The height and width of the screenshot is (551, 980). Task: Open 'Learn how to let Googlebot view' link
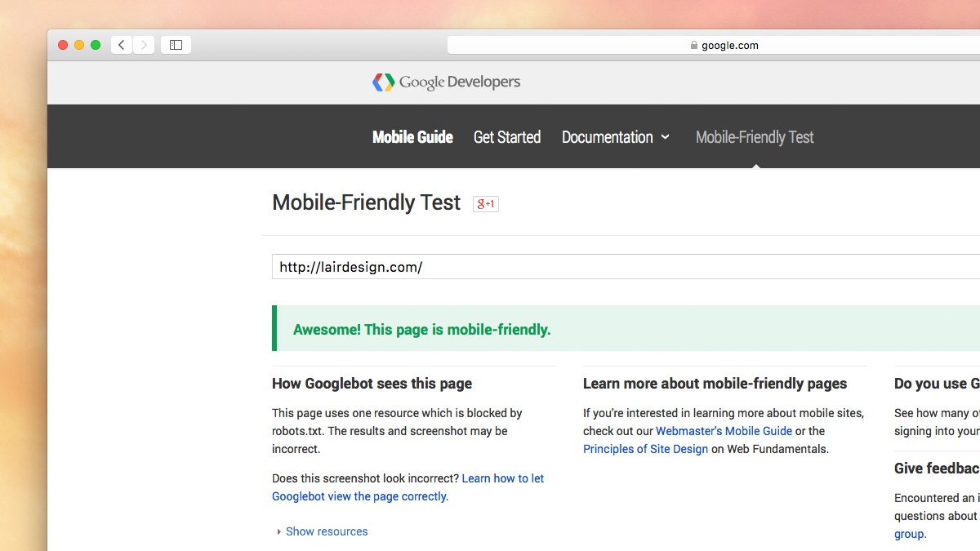tap(408, 487)
